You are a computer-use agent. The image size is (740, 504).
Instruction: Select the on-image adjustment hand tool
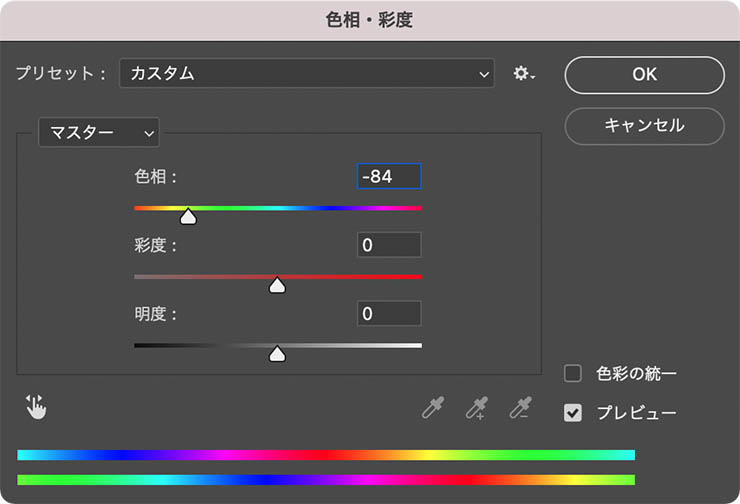point(36,406)
